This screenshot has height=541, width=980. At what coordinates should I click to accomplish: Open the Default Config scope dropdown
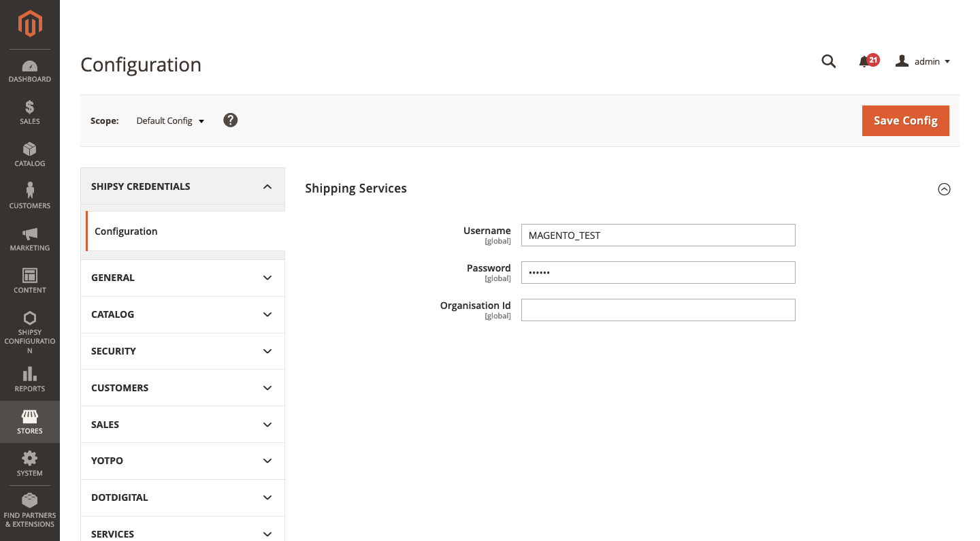coord(170,120)
